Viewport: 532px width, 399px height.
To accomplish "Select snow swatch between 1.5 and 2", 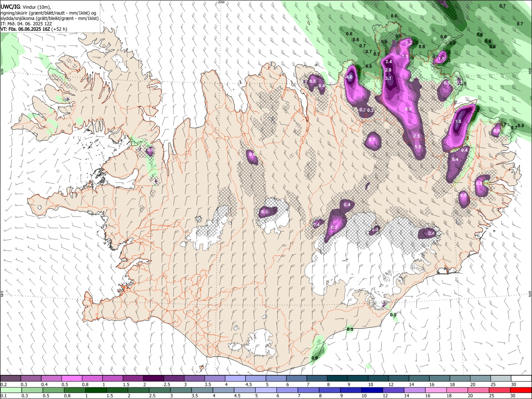I will coord(133,379).
